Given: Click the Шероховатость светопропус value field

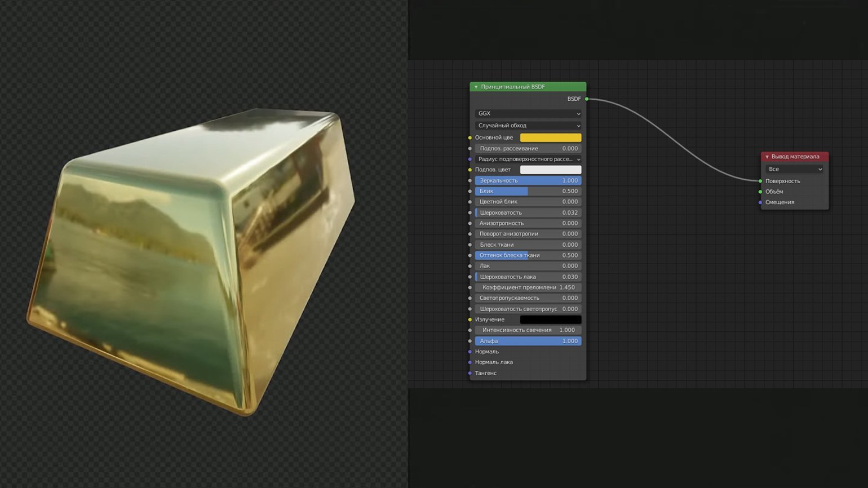Looking at the screenshot, I should 528,309.
